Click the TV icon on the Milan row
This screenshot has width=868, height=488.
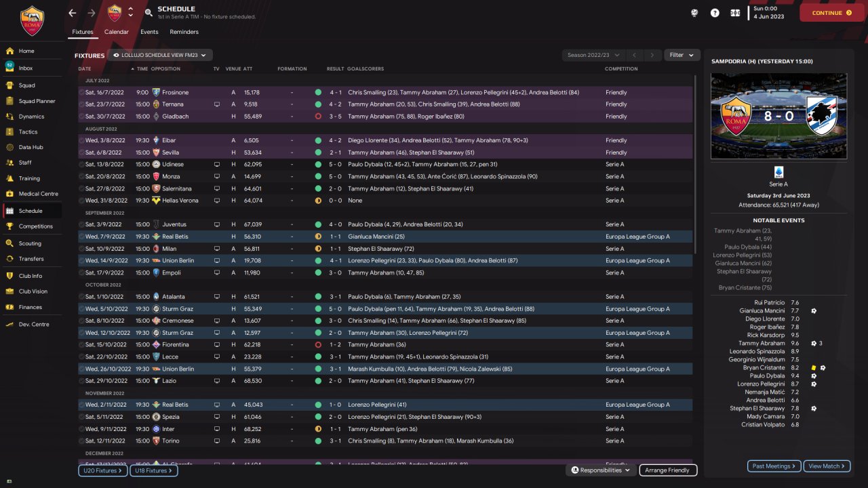(x=216, y=249)
